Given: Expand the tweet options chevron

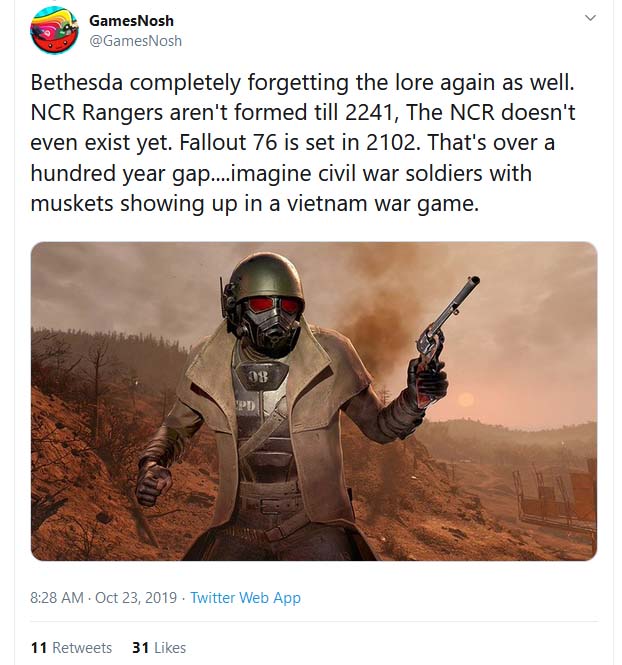Looking at the screenshot, I should click(590, 18).
